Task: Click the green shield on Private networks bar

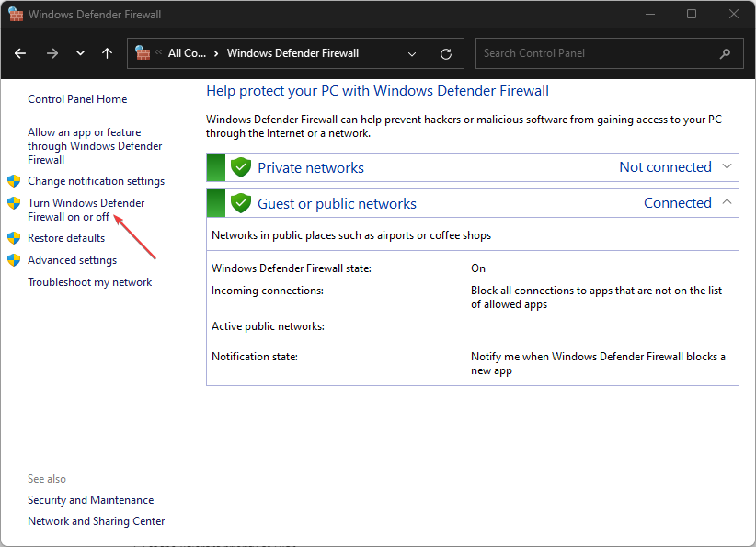Action: [x=240, y=167]
